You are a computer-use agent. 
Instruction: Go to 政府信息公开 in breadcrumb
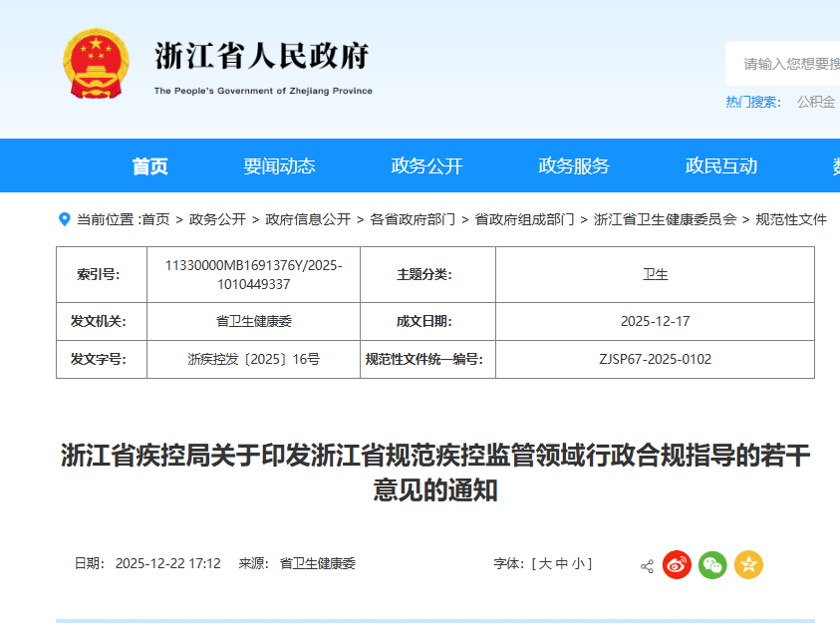click(x=308, y=219)
